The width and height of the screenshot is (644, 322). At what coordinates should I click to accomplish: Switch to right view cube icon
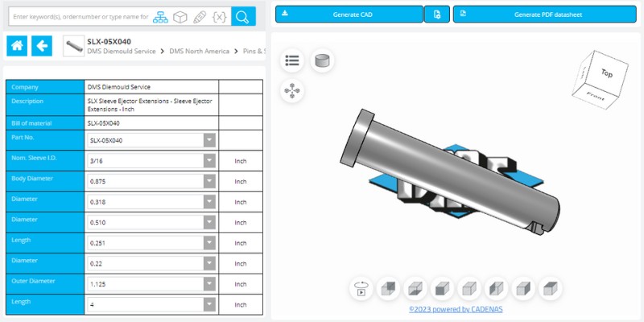pos(523,288)
